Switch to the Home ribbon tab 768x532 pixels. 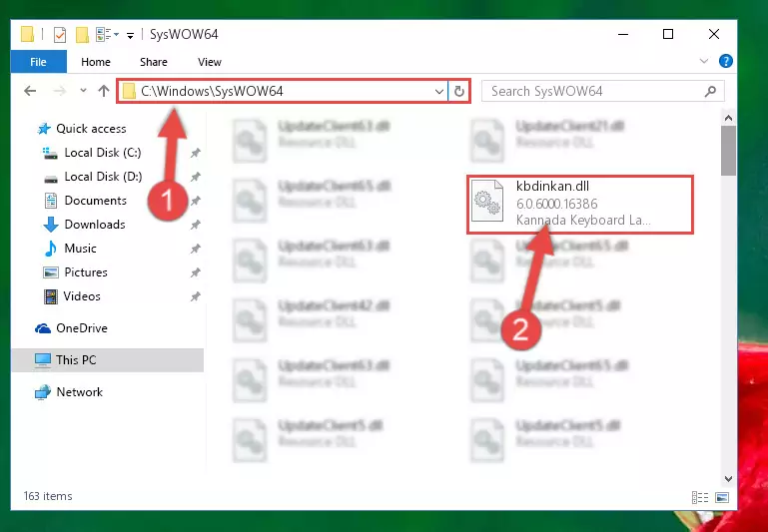[96, 62]
